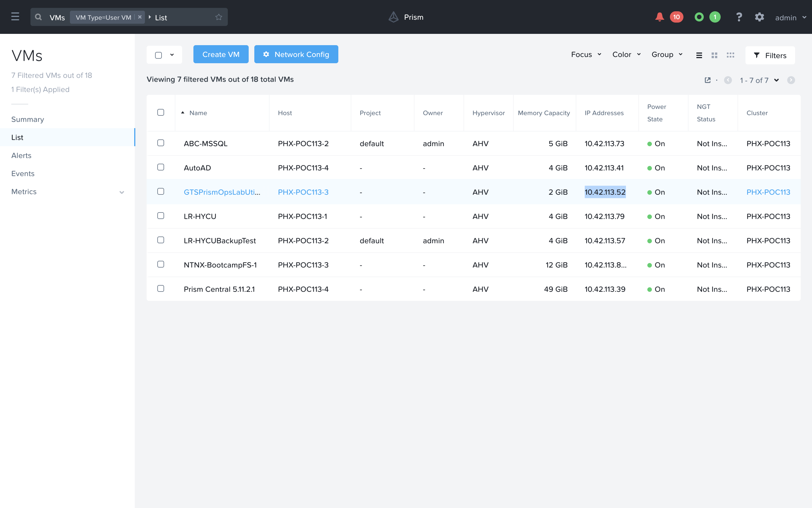
Task: Select the NTNX-BootcampFS-1 row checkbox
Action: [161, 264]
